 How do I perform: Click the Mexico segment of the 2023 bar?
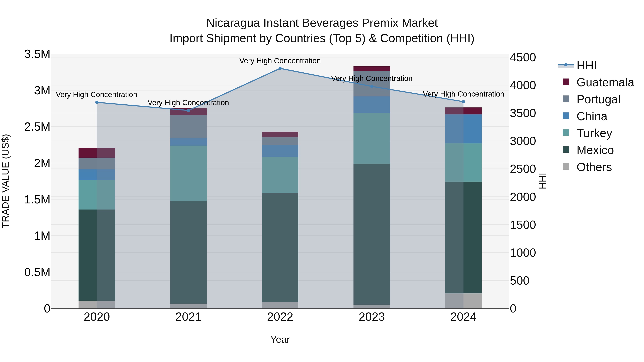[x=372, y=234]
